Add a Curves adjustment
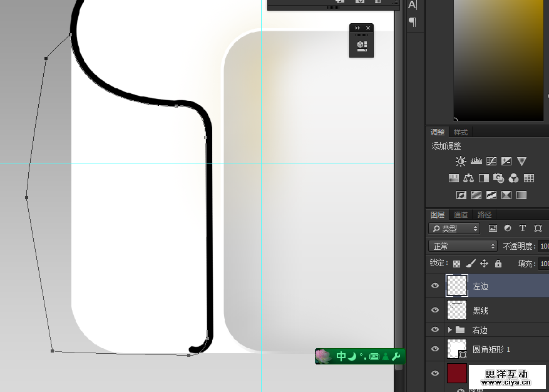 pos(491,162)
